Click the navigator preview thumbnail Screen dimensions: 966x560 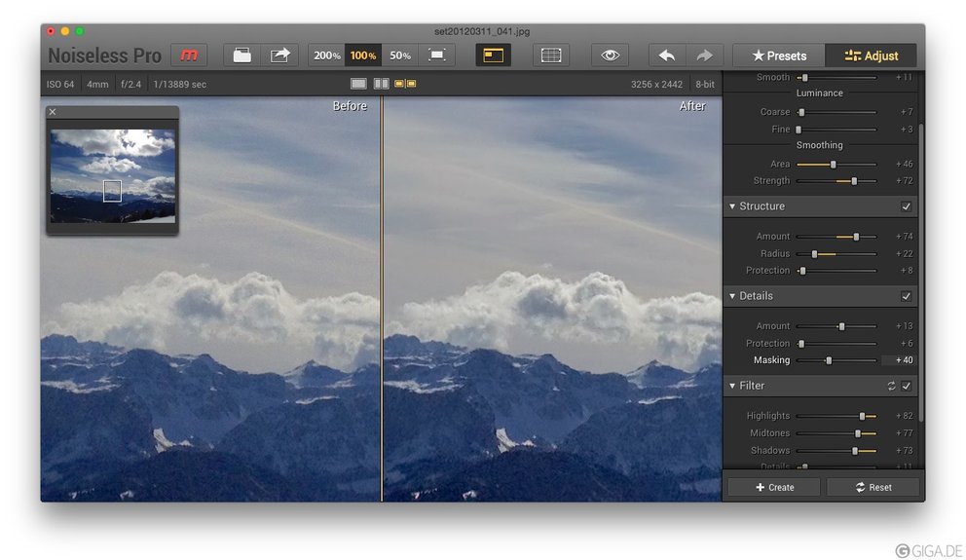(113, 175)
